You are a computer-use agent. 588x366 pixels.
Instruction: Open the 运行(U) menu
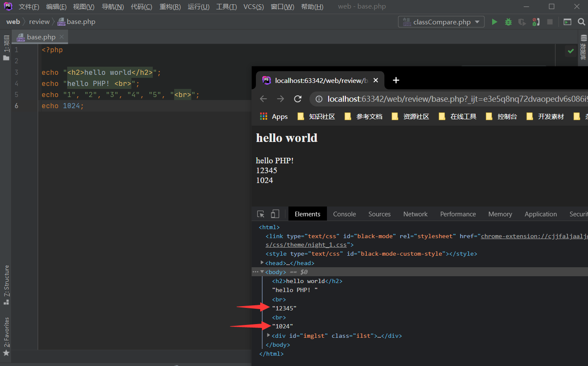tap(199, 7)
